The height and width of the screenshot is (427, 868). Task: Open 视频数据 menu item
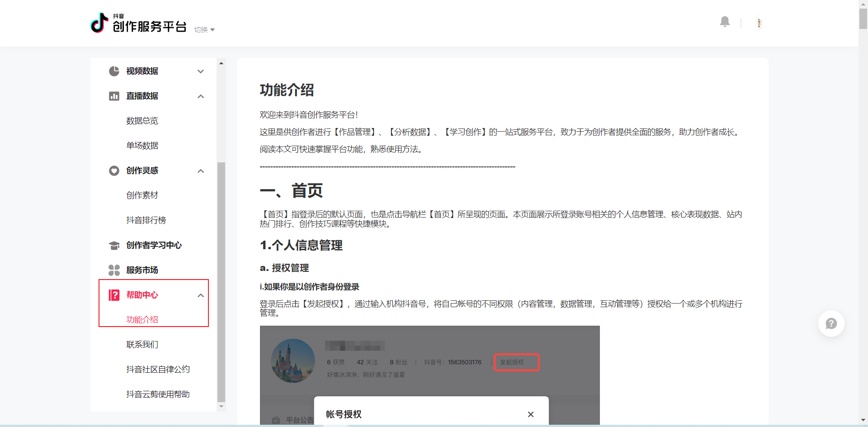[x=142, y=71]
